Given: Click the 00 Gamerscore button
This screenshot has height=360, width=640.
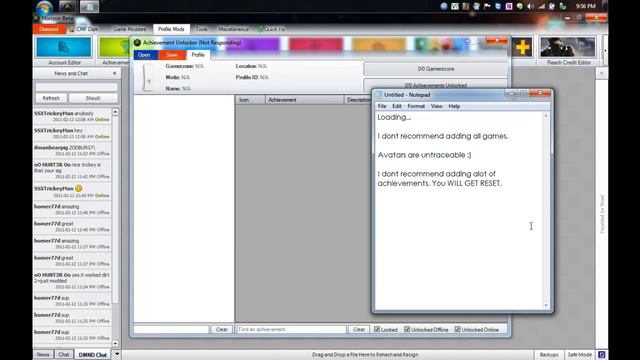Looking at the screenshot, I should [436, 69].
